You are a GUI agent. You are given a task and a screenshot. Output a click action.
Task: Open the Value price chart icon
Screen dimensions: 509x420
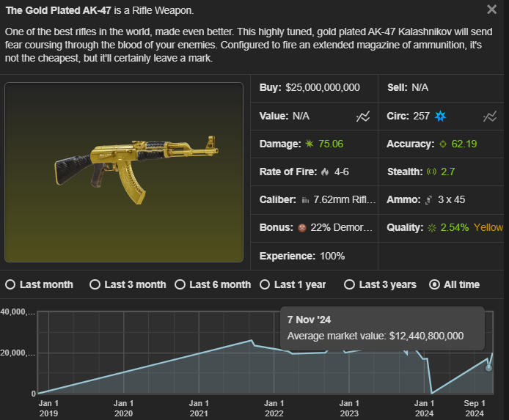(363, 116)
